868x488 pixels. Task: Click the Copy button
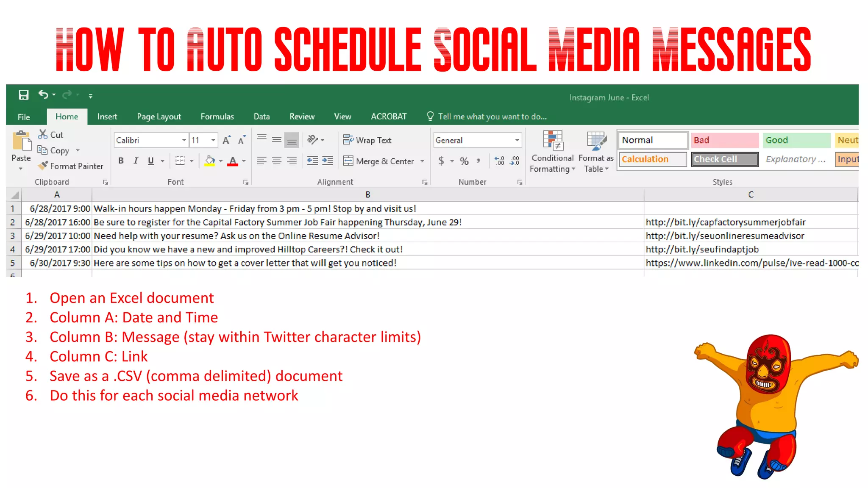pyautogui.click(x=53, y=150)
